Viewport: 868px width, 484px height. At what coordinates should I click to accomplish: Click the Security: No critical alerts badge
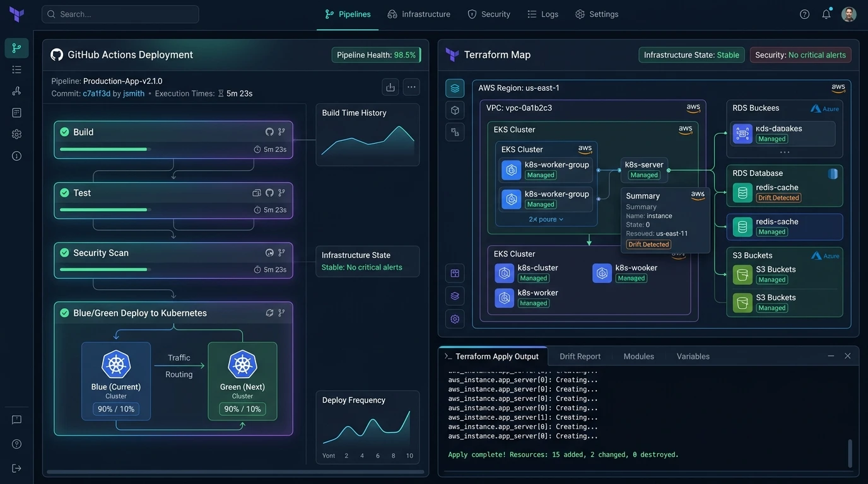(801, 55)
